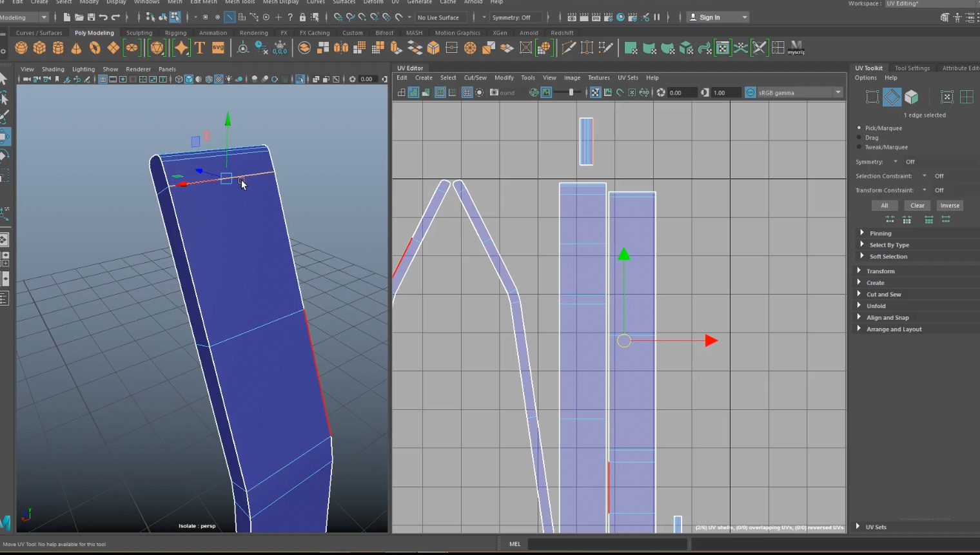Click the Inverse selection button

(949, 206)
